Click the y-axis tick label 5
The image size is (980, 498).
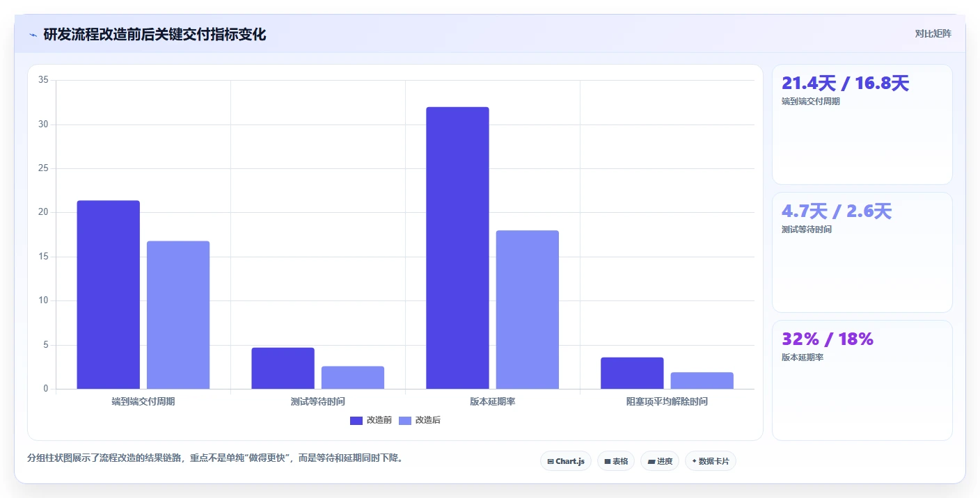coord(46,345)
